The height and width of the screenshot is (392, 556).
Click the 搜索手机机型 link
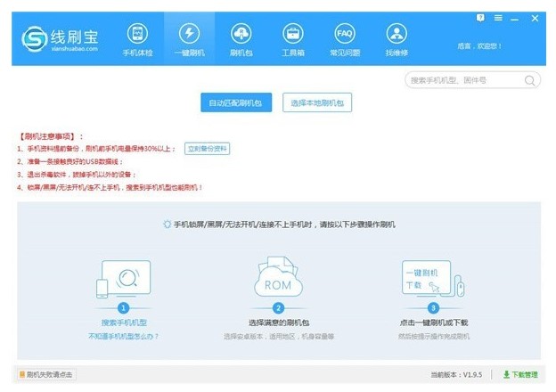pos(124,323)
